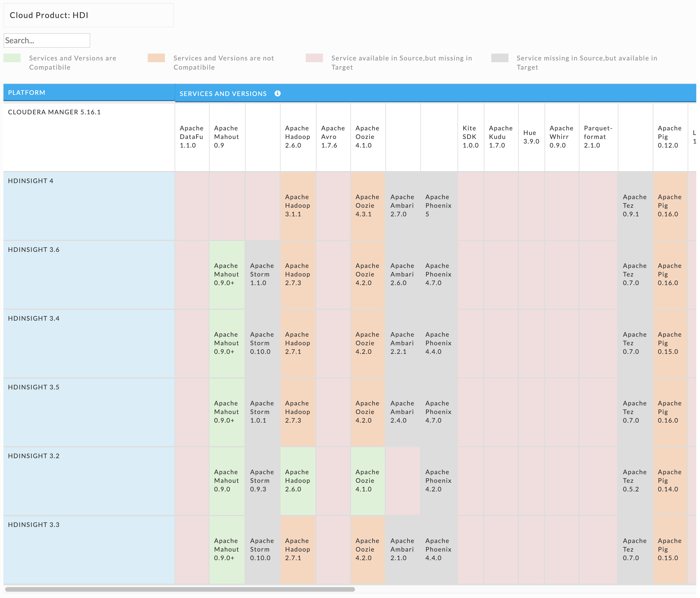Click Apache DataFu 1.1.0 cell
Viewport: 700px width, 598px height.
coord(192,137)
